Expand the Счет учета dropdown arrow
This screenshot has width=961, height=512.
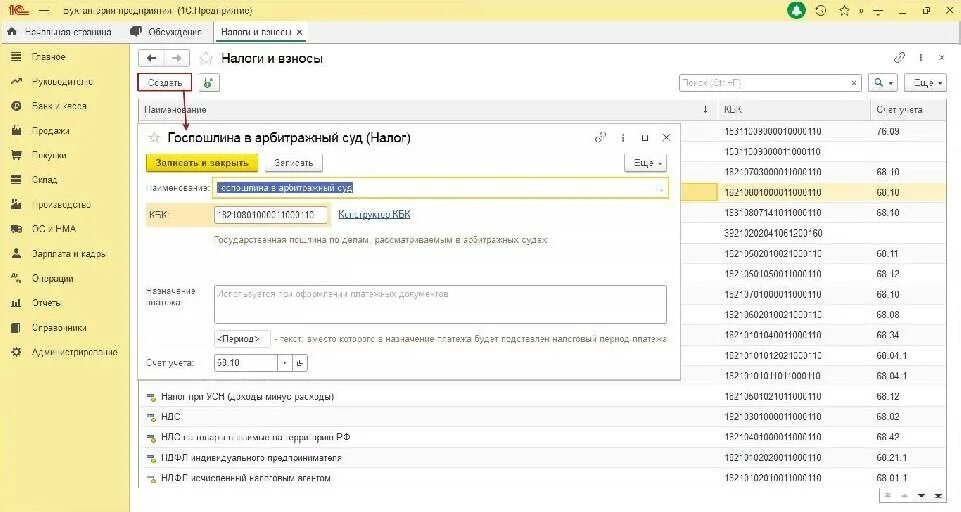tap(284, 363)
